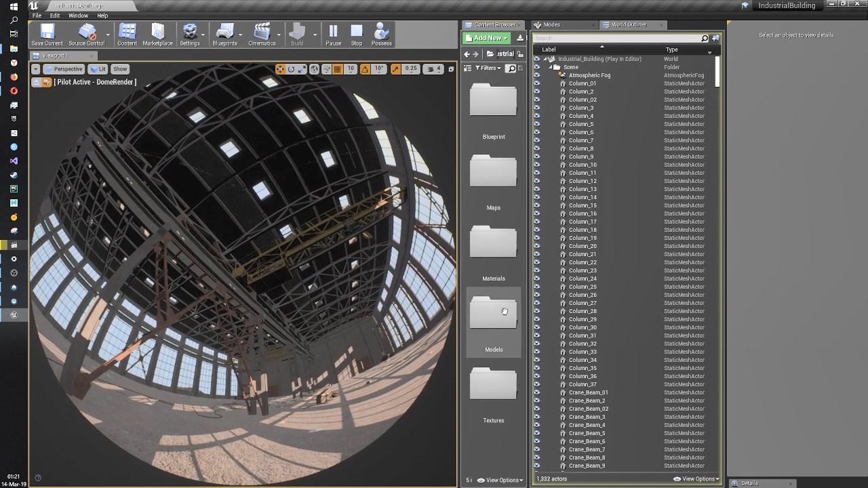Viewport: 868px width, 488px height.
Task: Collapse the Scene folder in outliner
Action: tap(551, 67)
